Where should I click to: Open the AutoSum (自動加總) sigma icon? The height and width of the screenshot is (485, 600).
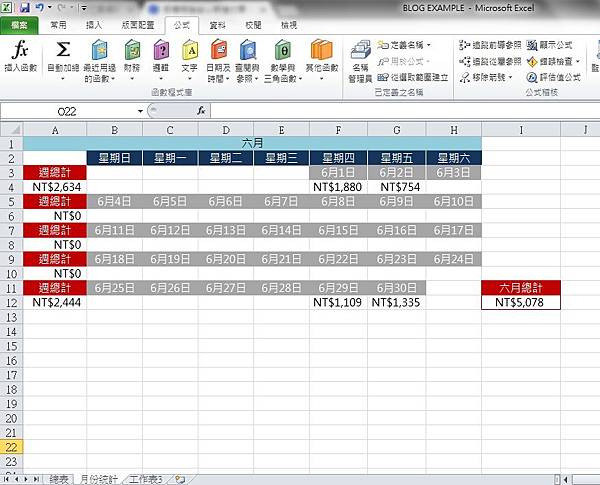[63, 50]
